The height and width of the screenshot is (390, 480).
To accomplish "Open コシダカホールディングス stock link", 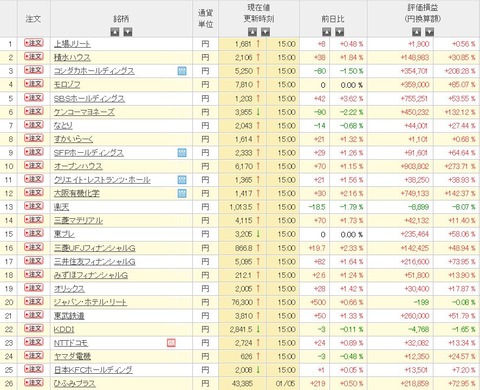I will point(94,71).
